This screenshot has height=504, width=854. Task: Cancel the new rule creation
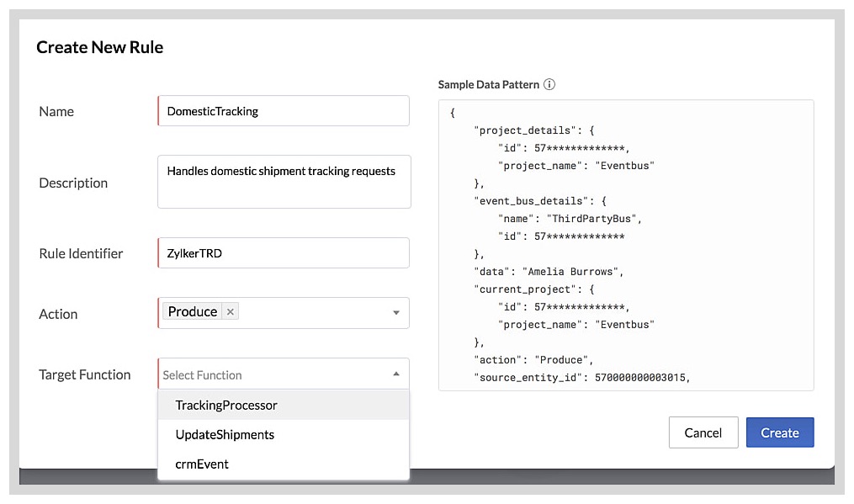pyautogui.click(x=703, y=432)
